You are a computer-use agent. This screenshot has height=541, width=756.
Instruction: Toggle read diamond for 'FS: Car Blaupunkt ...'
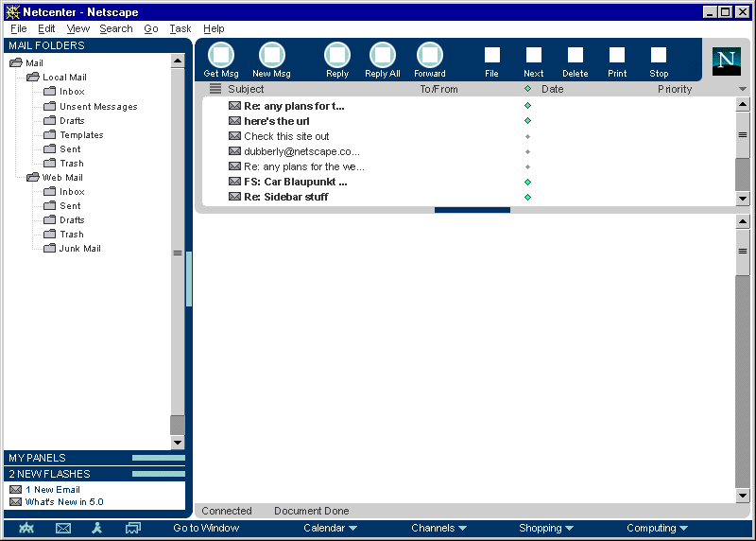527,182
